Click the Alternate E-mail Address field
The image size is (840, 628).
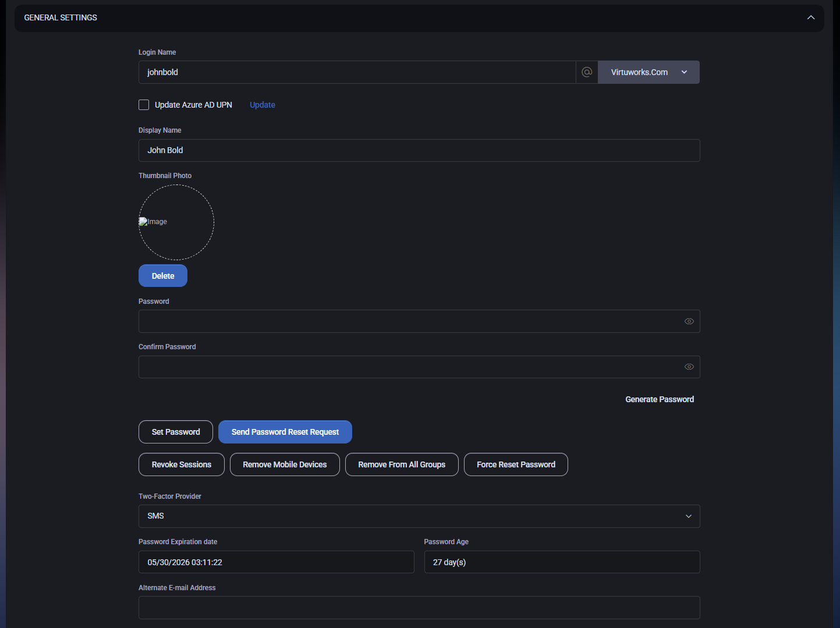(419, 608)
